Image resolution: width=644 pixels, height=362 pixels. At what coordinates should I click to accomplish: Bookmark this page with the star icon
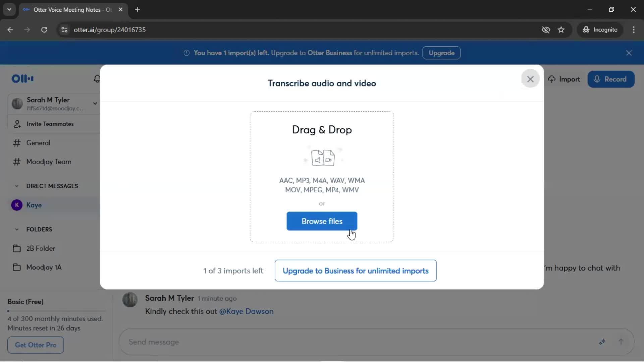(561, 30)
